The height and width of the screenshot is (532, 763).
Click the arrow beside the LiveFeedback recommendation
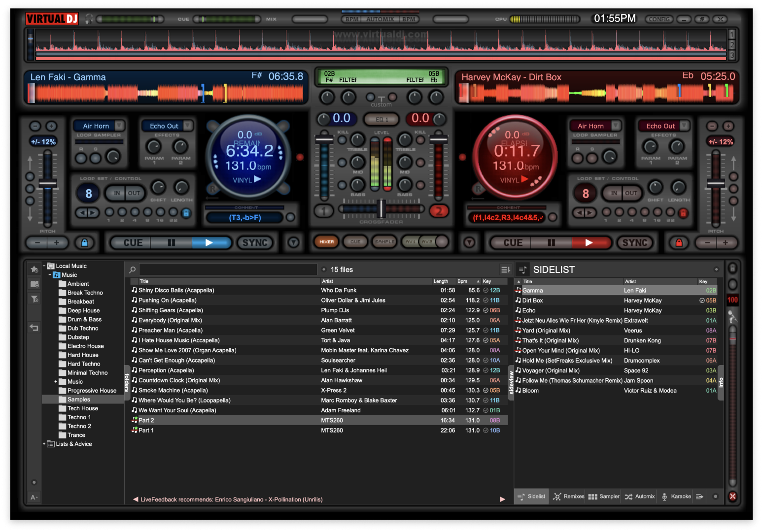[136, 499]
